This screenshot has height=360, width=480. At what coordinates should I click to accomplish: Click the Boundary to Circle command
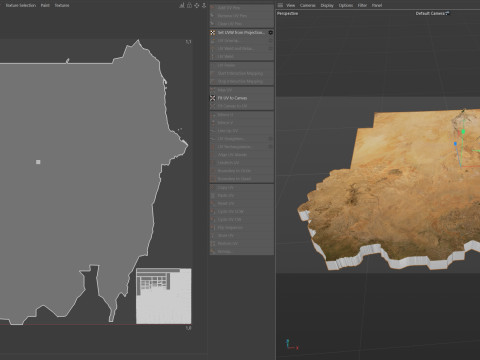click(242, 171)
